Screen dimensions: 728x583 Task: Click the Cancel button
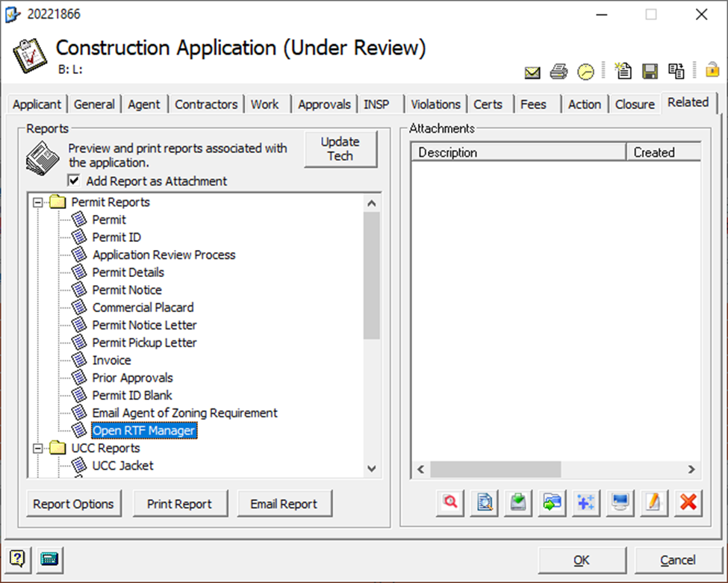[x=678, y=561]
